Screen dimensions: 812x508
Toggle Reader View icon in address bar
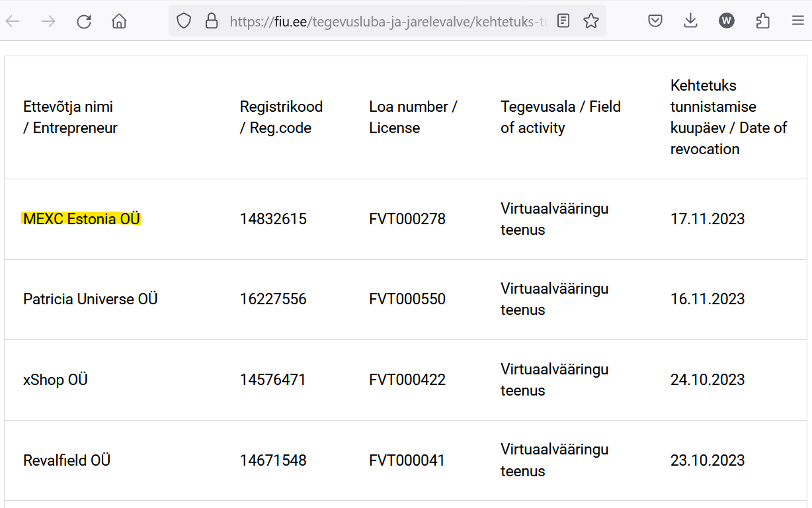[x=563, y=21]
